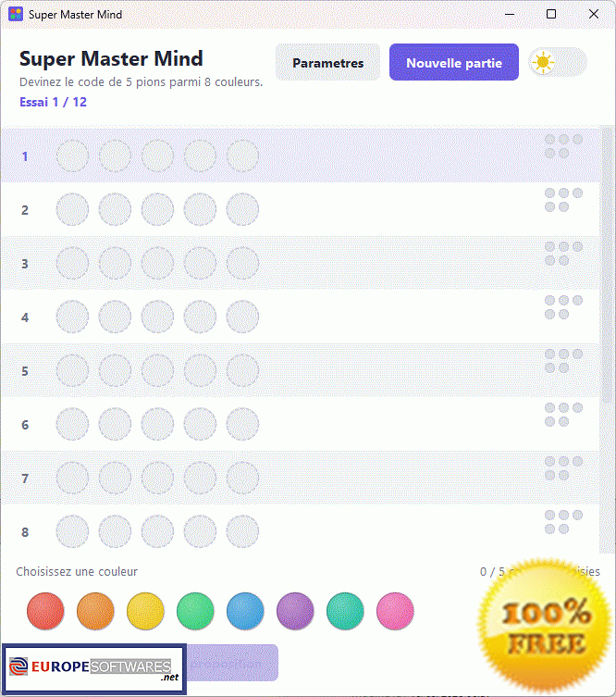The width and height of the screenshot is (616, 697).
Task: Choose the green color peg
Action: click(195, 611)
